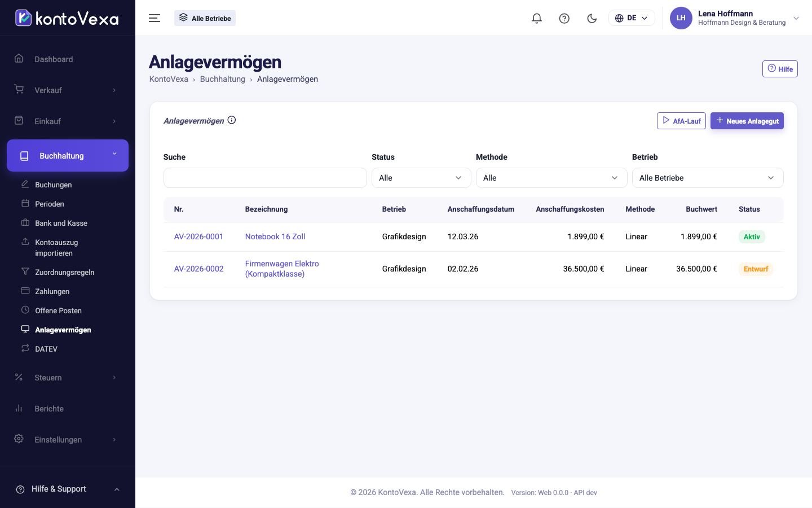Click the Einstellungen gear icon
This screenshot has width=812, height=508.
coord(19,439)
